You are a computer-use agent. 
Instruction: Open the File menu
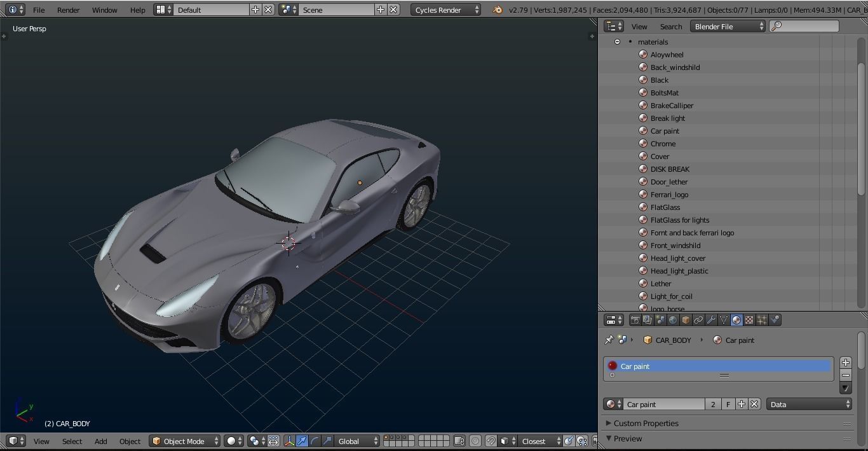(39, 10)
